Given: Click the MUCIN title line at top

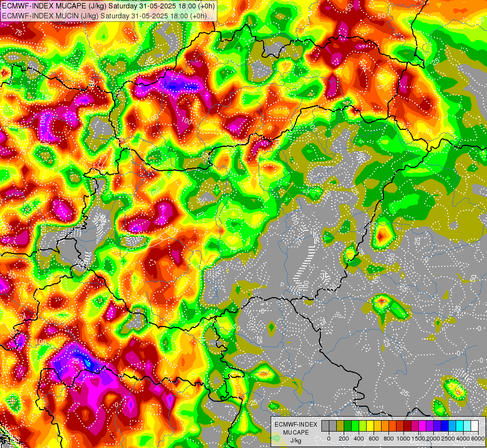Looking at the screenshot, I should pyautogui.click(x=104, y=15).
